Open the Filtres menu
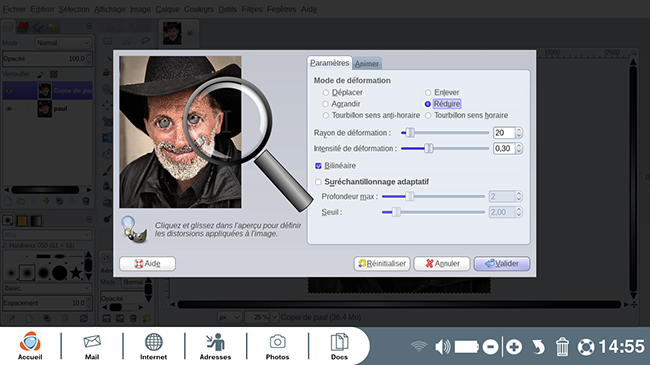 (x=252, y=9)
